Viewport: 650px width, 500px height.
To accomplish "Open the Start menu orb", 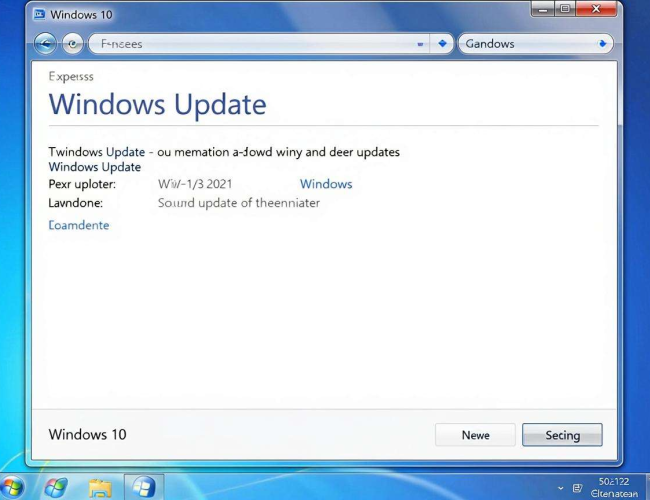I will click(12, 487).
